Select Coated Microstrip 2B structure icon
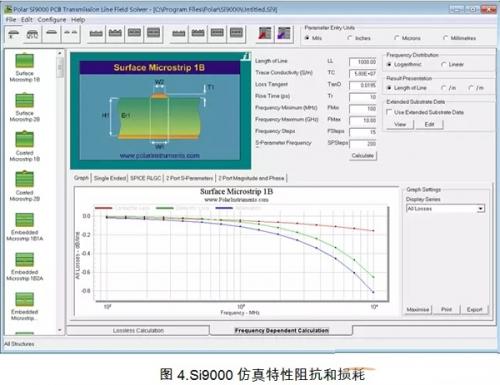The image size is (500, 385). click(x=25, y=180)
